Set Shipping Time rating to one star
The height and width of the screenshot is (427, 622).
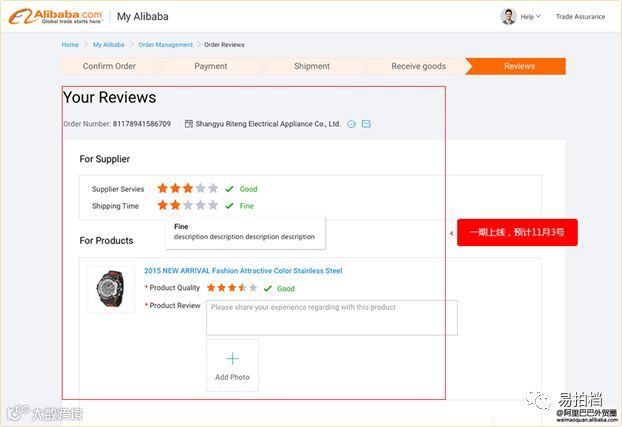(163, 205)
